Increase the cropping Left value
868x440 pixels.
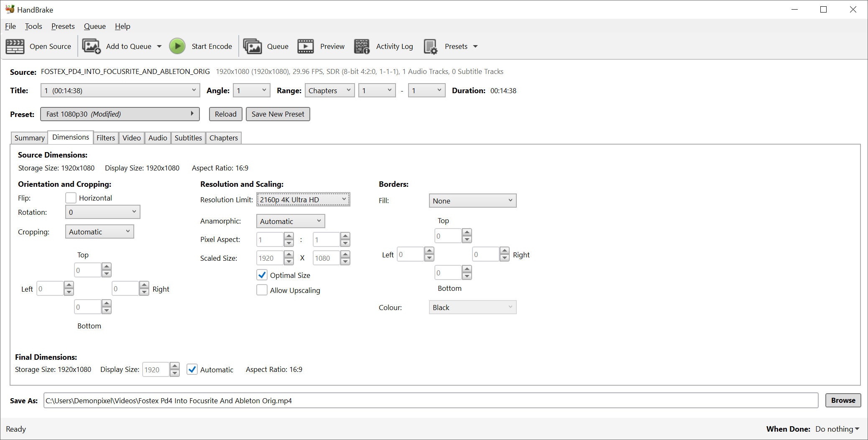(x=69, y=285)
